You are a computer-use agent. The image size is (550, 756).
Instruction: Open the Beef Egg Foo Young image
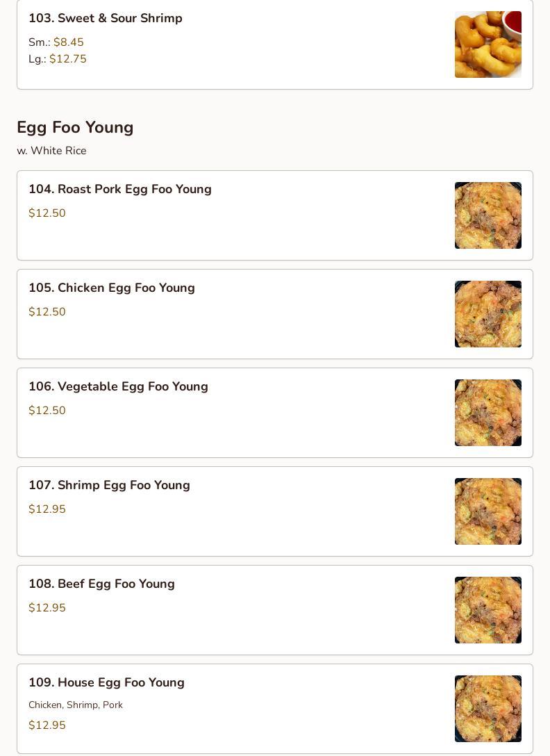pyautogui.click(x=487, y=610)
